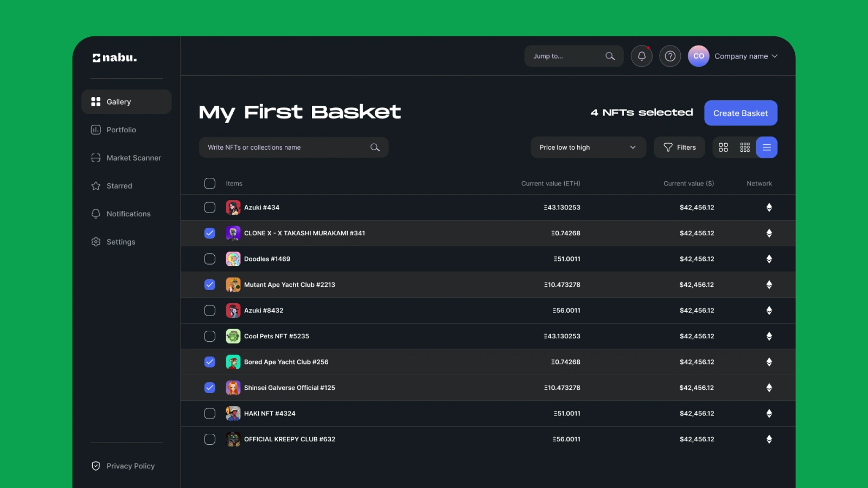This screenshot has width=868, height=488.
Task: Open Market Scanner in sidebar
Action: [126, 158]
